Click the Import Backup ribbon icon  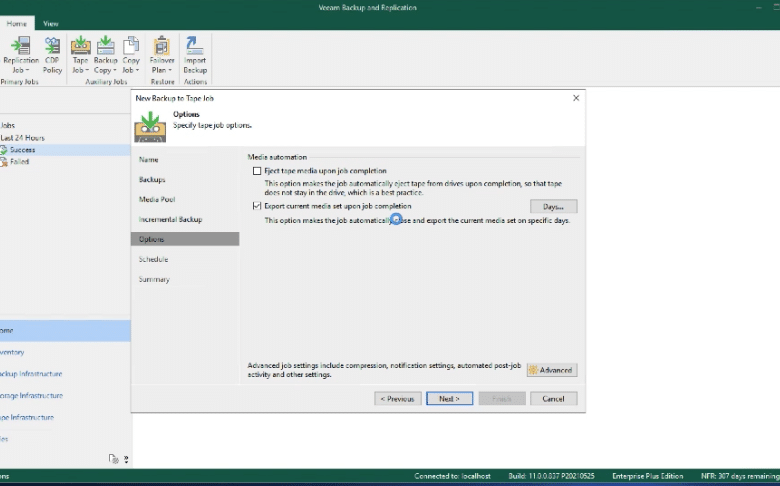tap(195, 45)
